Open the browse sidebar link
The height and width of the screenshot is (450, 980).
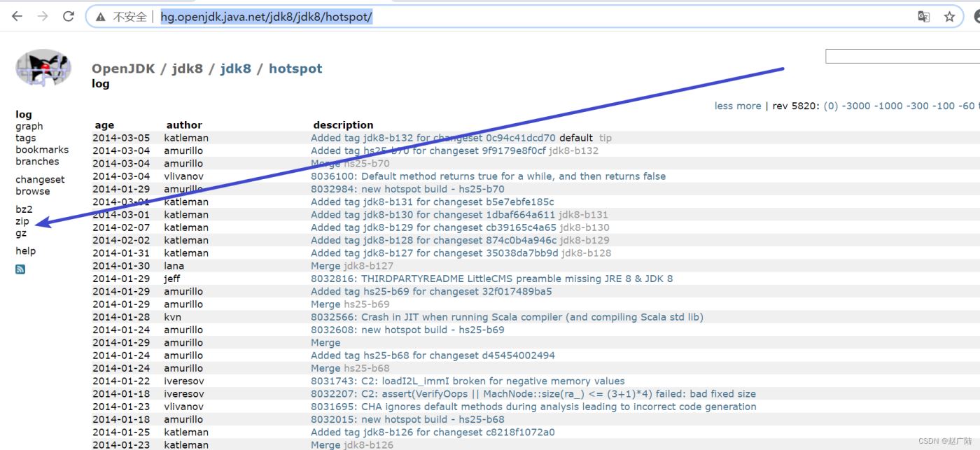pyautogui.click(x=33, y=191)
